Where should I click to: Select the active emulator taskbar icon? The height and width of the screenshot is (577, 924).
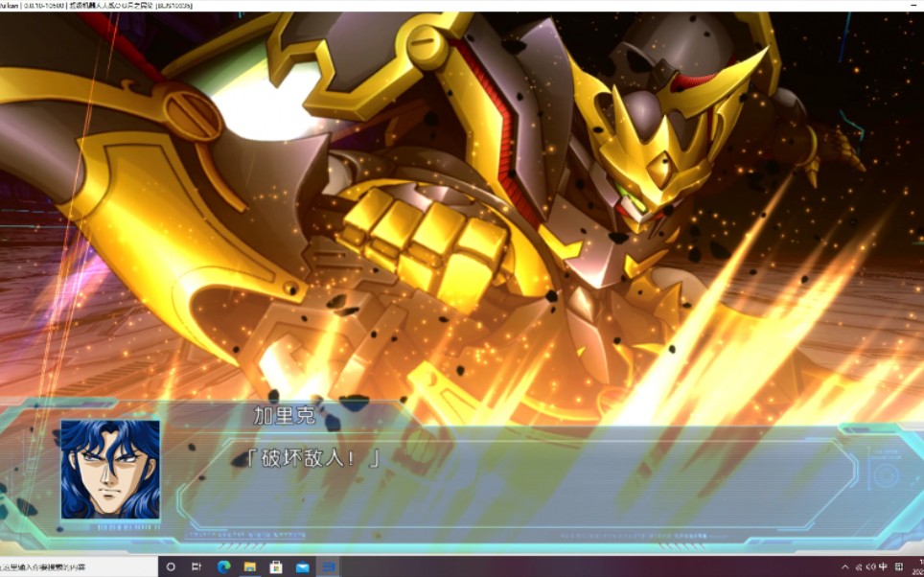328,567
